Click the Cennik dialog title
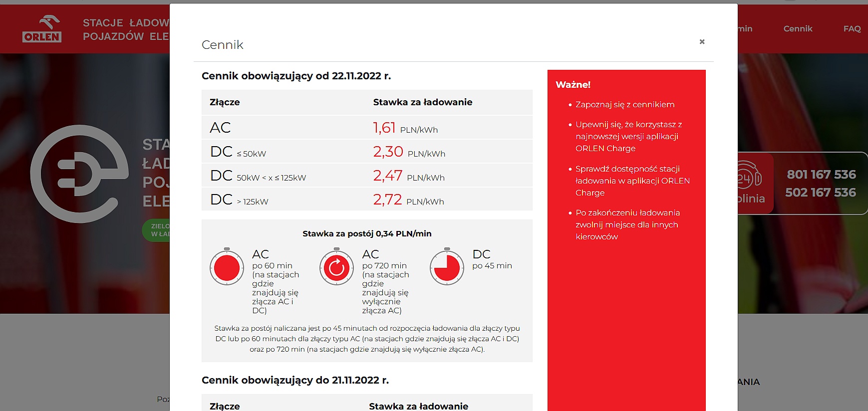Screen dimensions: 868x411 click(x=223, y=45)
